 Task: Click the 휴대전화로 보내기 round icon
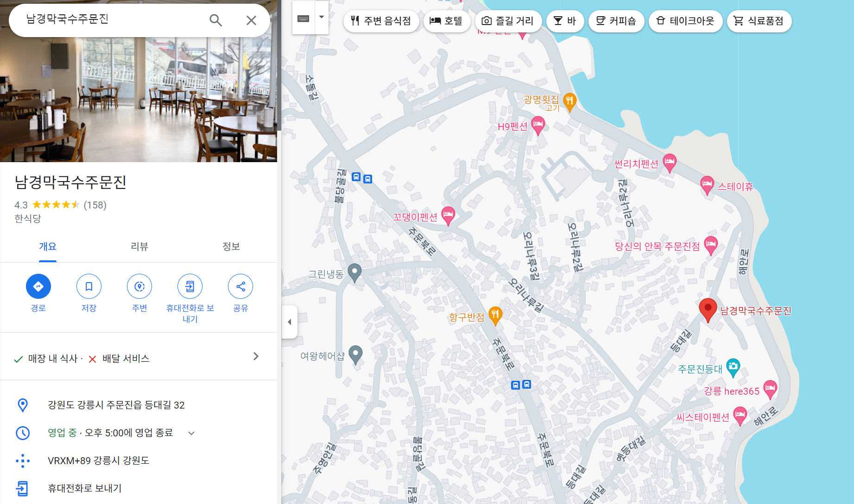(190, 286)
